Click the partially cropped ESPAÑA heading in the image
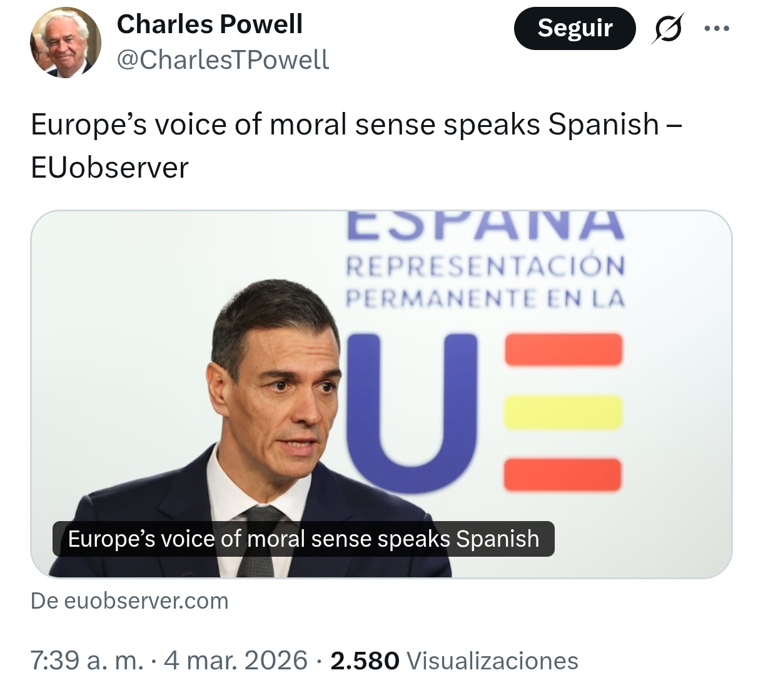This screenshot has height=700, width=763. pyautogui.click(x=485, y=226)
